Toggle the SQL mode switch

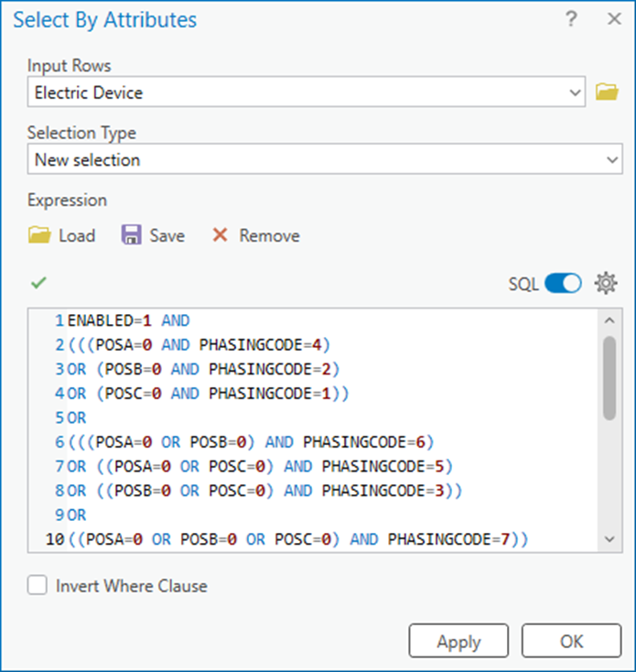[x=563, y=283]
